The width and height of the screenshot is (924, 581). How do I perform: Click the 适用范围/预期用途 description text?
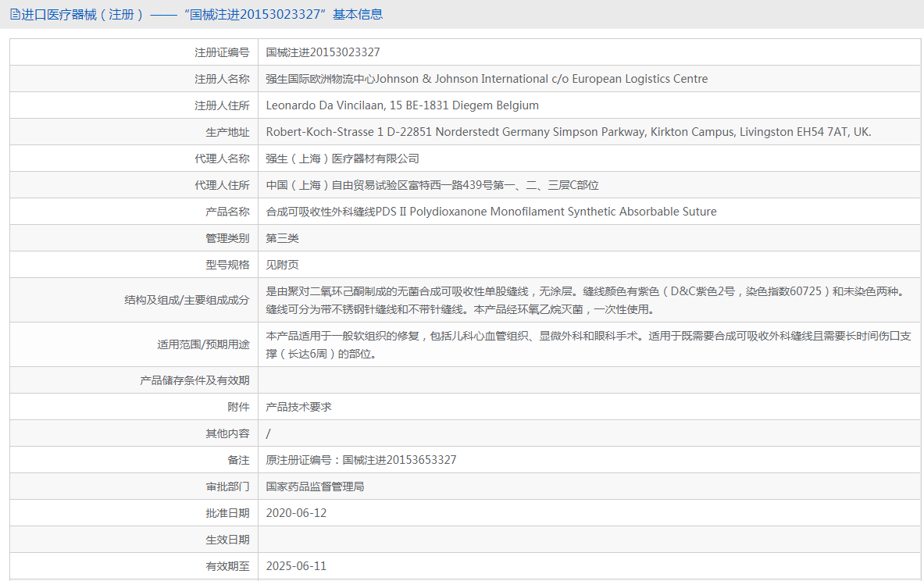point(586,344)
